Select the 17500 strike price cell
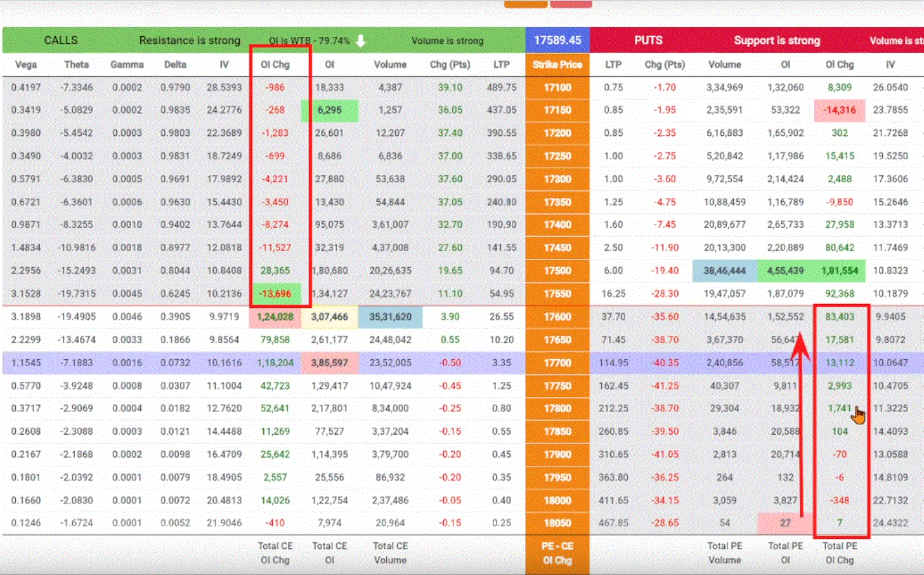The width and height of the screenshot is (924, 575). pyautogui.click(x=557, y=270)
